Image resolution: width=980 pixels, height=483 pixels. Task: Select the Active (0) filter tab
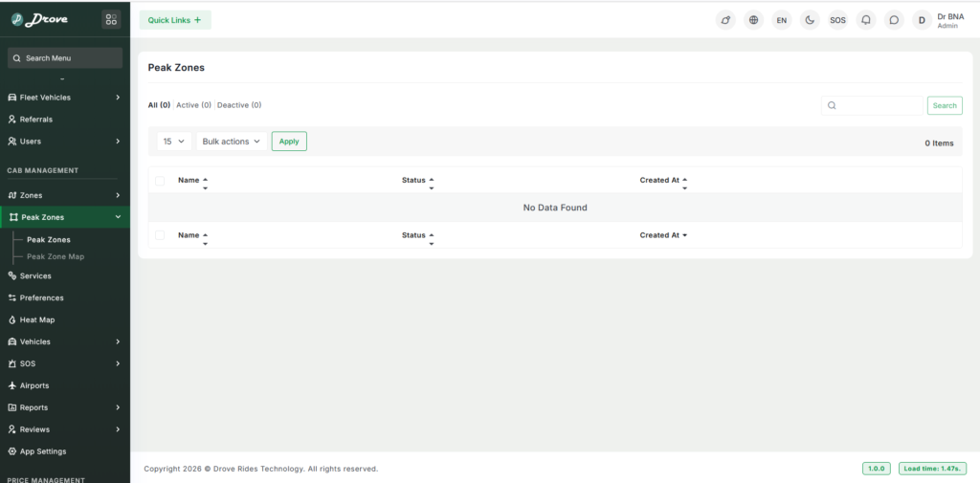coord(193,105)
